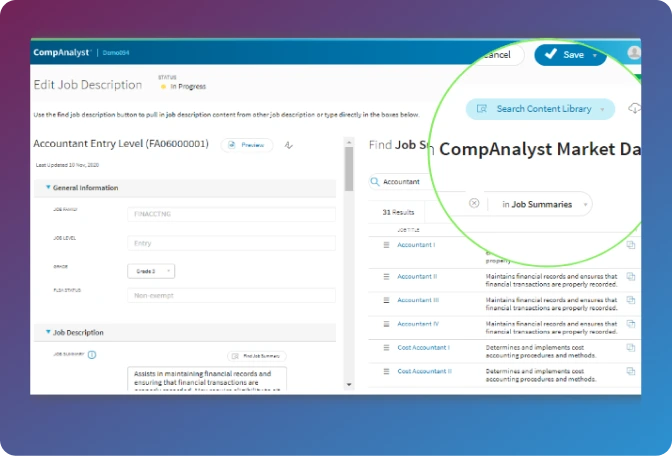Open the Save button dropdown arrow

tap(595, 55)
